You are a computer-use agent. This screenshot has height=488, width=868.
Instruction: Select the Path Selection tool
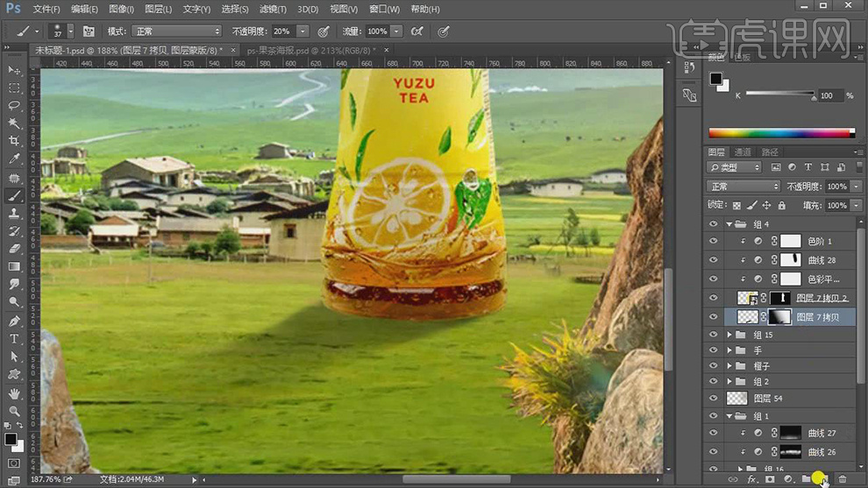14,357
